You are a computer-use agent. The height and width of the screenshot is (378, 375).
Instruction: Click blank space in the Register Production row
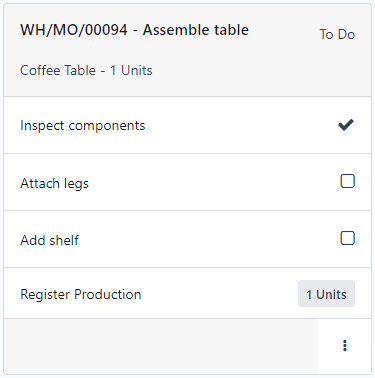(218, 294)
